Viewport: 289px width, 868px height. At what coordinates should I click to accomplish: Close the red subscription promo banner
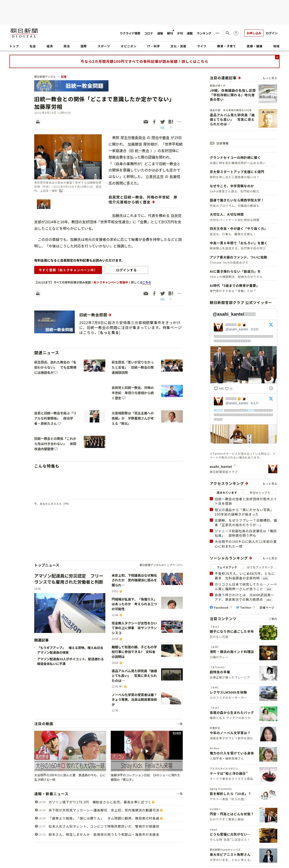(277, 57)
